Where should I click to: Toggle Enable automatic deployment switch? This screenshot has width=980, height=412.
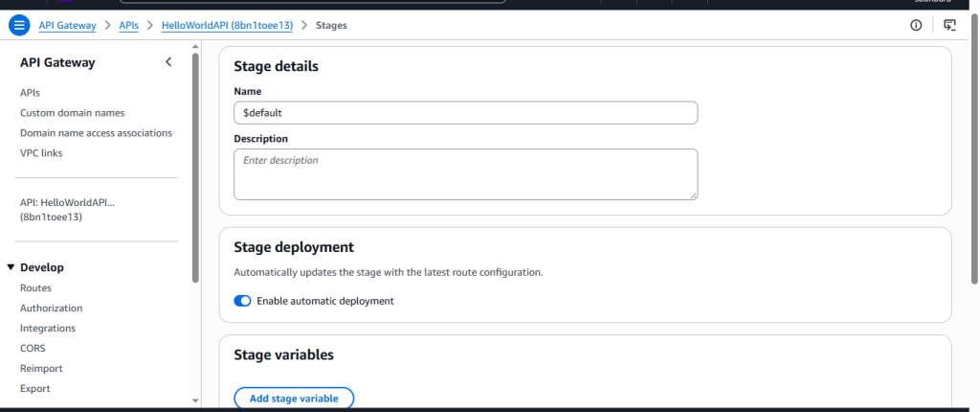[242, 301]
